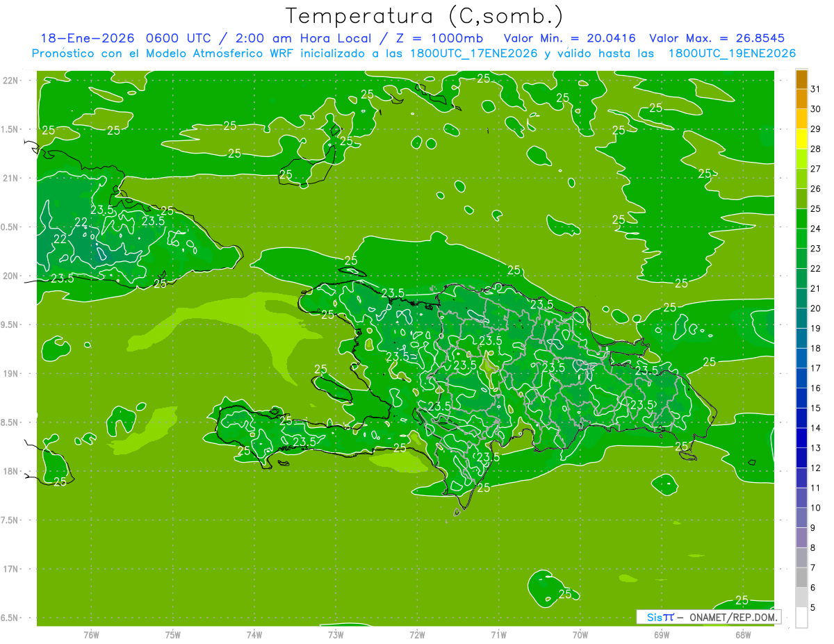The height and width of the screenshot is (644, 834).
Task: Click the orange swatch between 30 and 31
Action: pyautogui.click(x=801, y=99)
